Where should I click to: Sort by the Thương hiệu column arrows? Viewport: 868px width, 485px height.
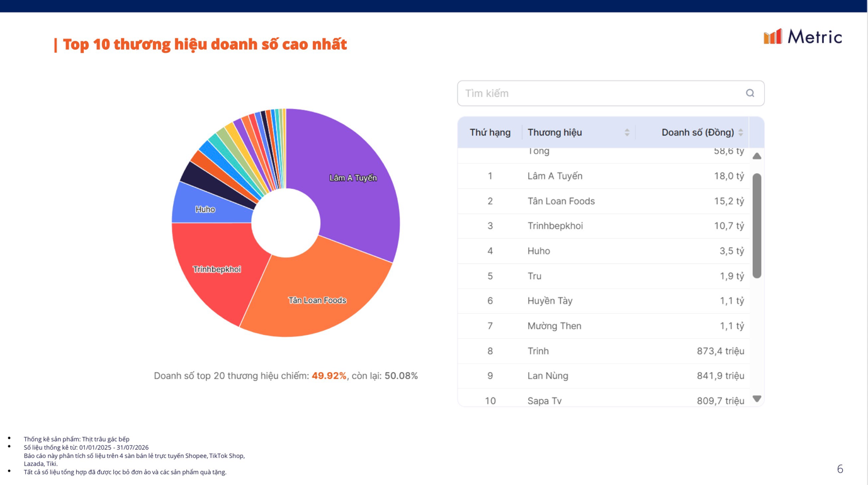(x=627, y=132)
